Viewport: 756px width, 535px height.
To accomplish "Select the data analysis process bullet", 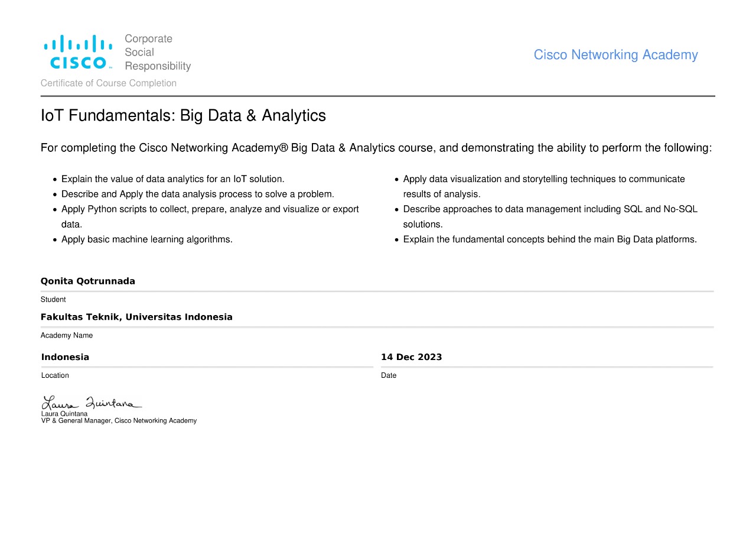I will [x=198, y=194].
